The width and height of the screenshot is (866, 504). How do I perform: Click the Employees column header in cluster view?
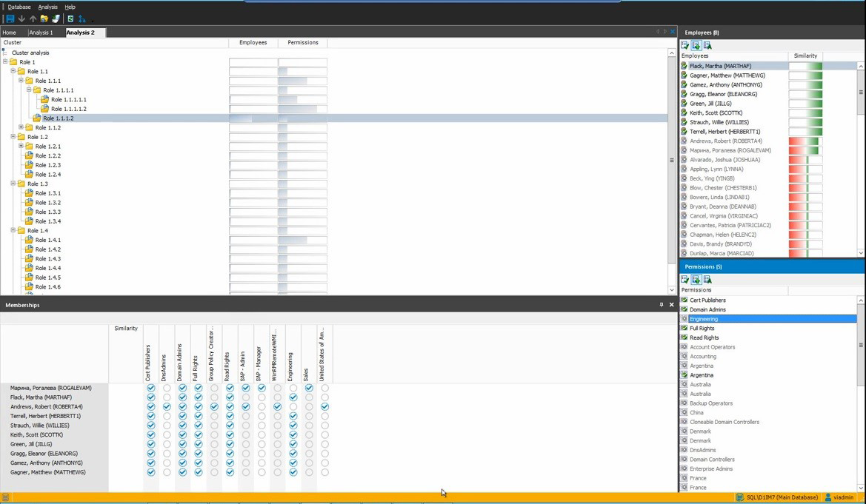(x=253, y=42)
